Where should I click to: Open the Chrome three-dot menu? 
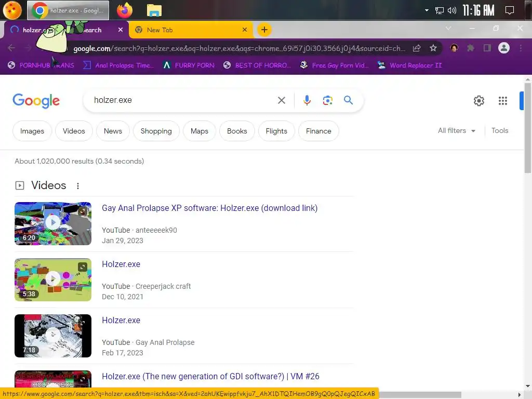pyautogui.click(x=521, y=48)
